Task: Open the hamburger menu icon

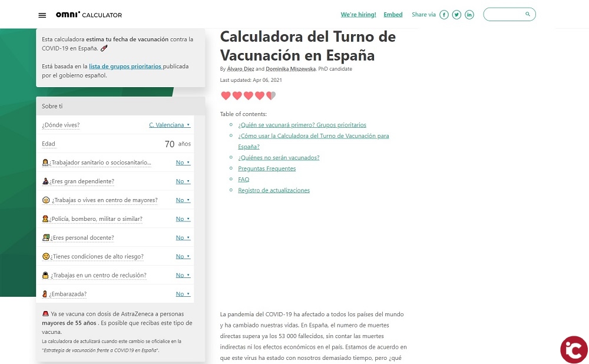Action: click(x=42, y=15)
